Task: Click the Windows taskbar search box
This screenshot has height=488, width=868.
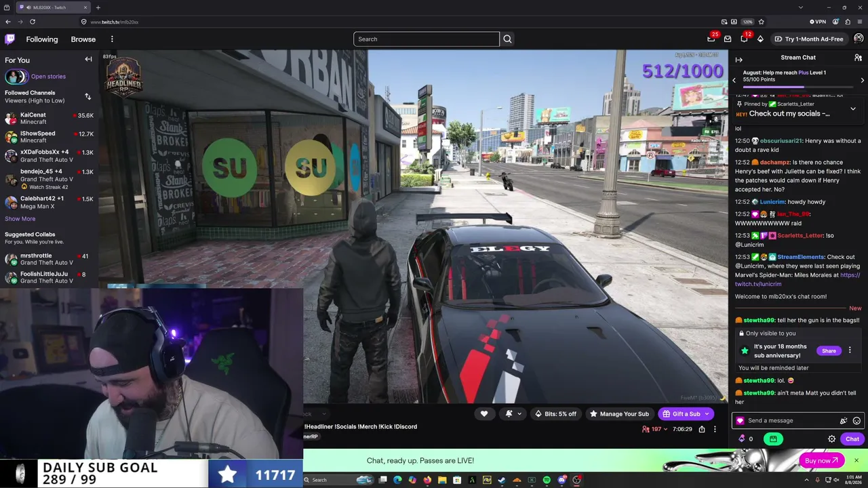Action: coord(338,480)
